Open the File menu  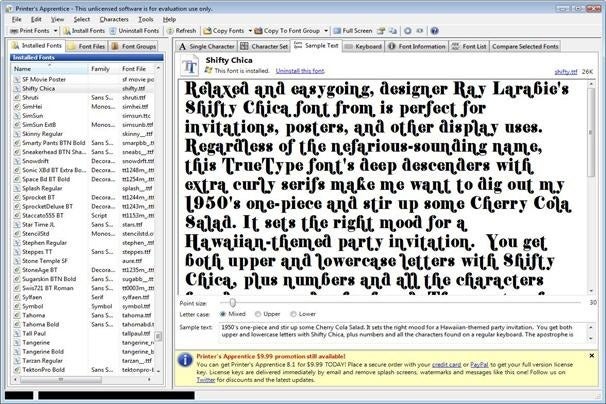coord(17,19)
